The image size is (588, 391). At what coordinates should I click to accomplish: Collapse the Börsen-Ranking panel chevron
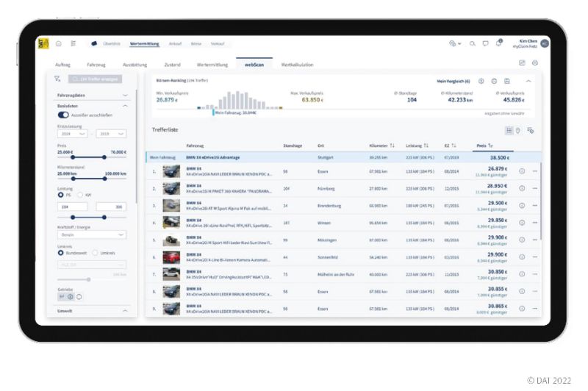pyautogui.click(x=528, y=80)
